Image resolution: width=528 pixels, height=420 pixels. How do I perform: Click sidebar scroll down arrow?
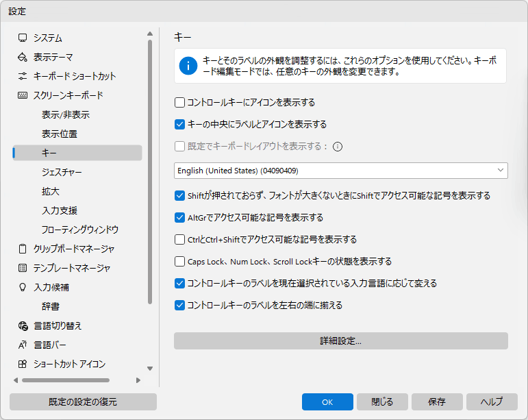click(x=150, y=369)
